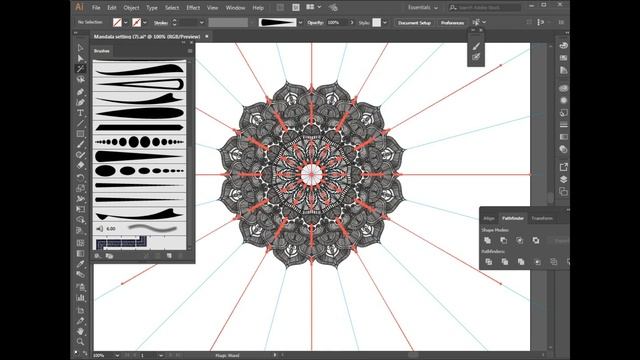Open the Effect menu
The height and width of the screenshot is (360, 640).
(193, 8)
